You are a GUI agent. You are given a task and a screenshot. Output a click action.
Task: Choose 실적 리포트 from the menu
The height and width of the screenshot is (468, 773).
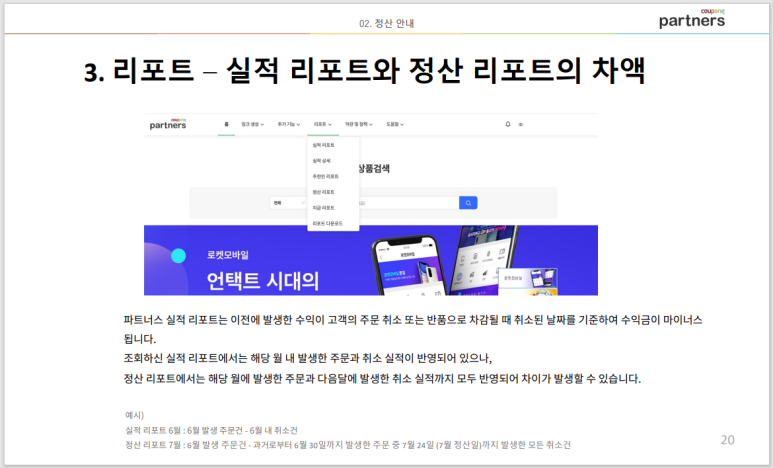pyautogui.click(x=323, y=145)
